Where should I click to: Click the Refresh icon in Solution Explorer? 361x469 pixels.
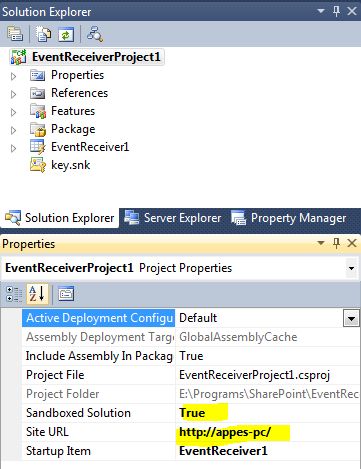pyautogui.click(x=66, y=34)
